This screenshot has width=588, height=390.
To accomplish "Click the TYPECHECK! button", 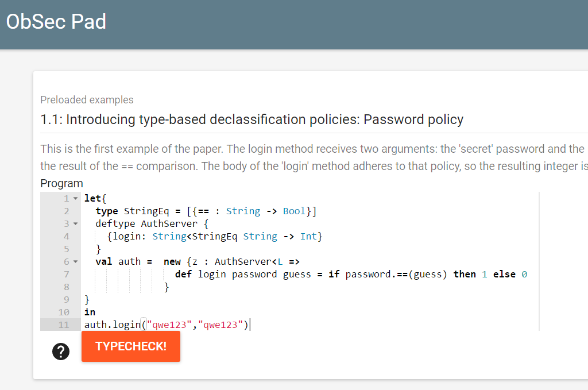I will tap(130, 346).
